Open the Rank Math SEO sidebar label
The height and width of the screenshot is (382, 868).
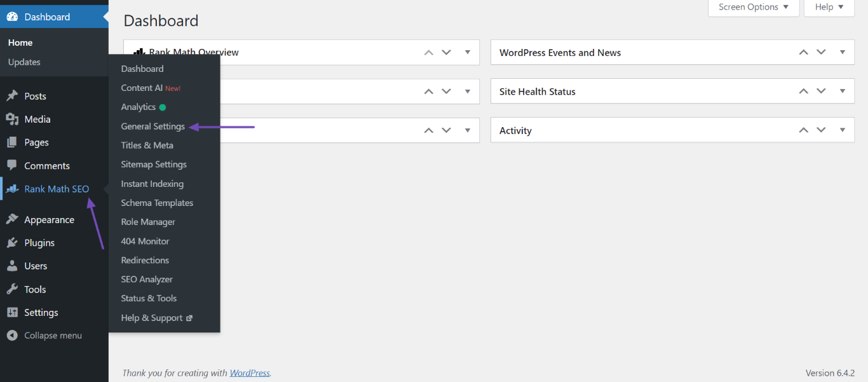pyautogui.click(x=57, y=189)
